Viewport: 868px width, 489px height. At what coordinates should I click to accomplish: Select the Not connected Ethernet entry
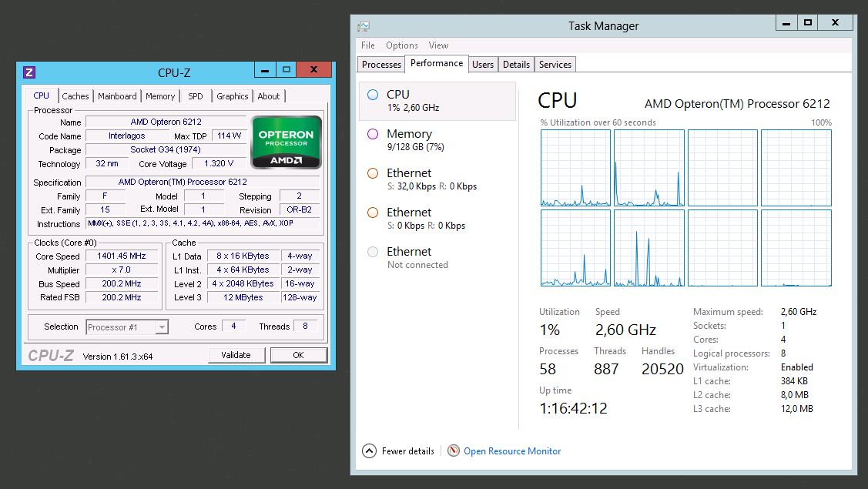tap(437, 258)
